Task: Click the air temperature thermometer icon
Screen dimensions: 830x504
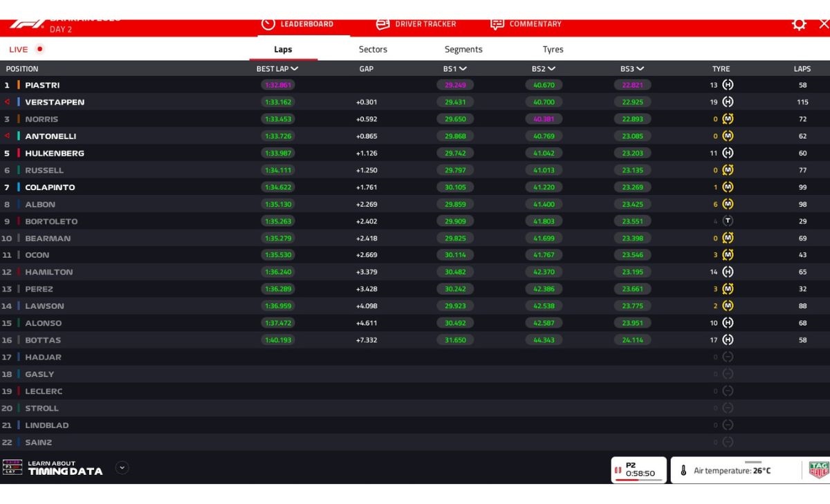Action: 682,469
